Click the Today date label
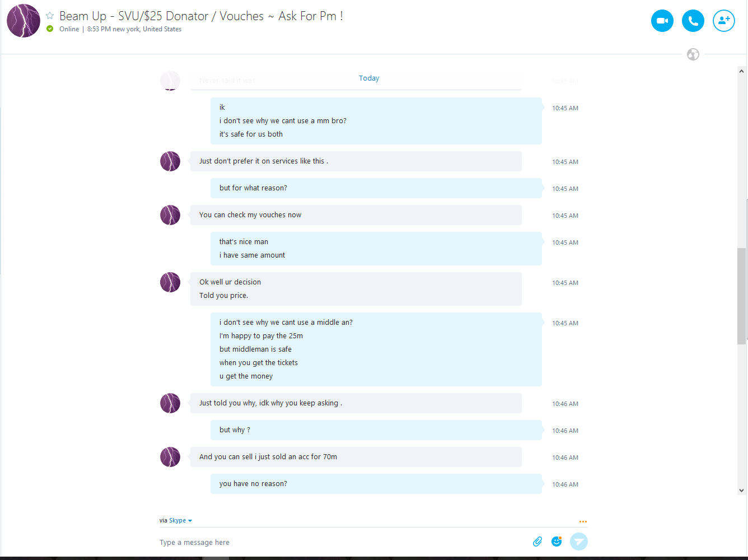This screenshot has height=560, width=748. click(x=369, y=78)
